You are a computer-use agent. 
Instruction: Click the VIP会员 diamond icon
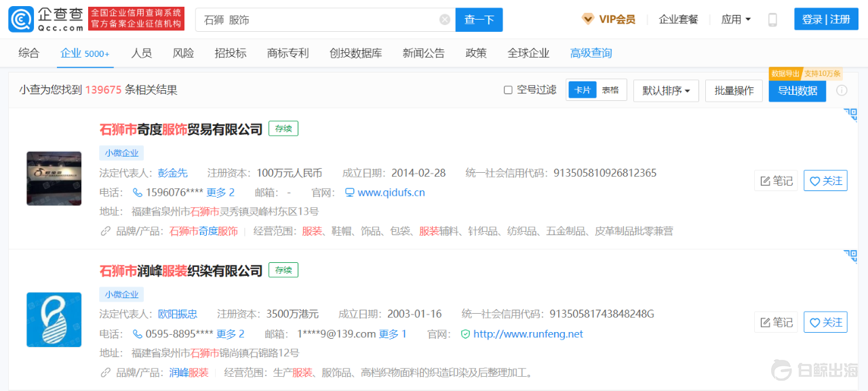coord(588,20)
